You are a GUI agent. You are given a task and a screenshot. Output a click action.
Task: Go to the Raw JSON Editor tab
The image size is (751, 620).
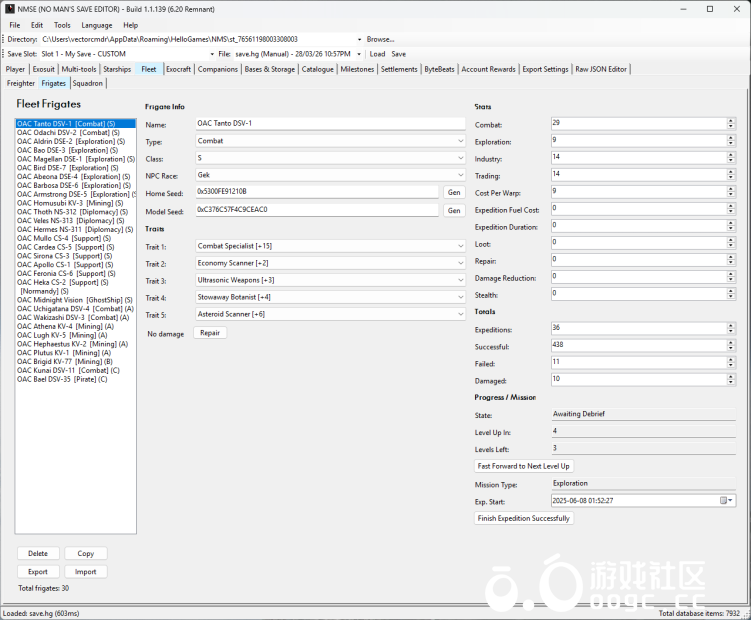(601, 70)
